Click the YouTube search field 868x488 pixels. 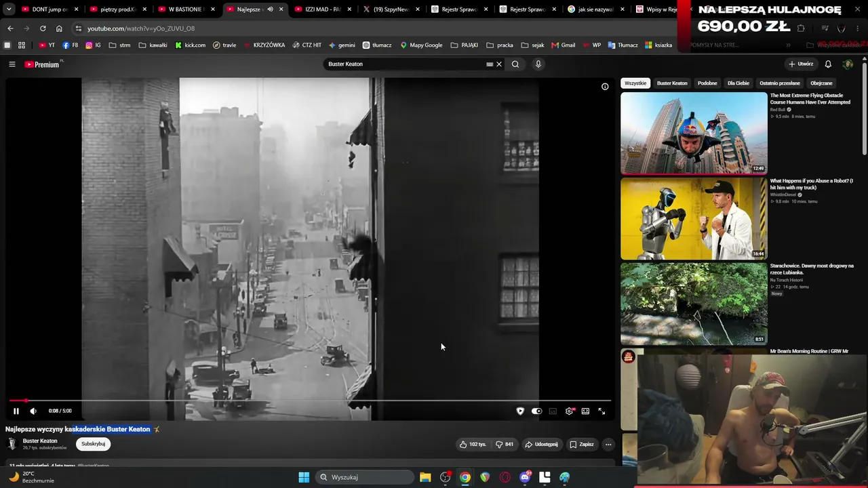405,64
